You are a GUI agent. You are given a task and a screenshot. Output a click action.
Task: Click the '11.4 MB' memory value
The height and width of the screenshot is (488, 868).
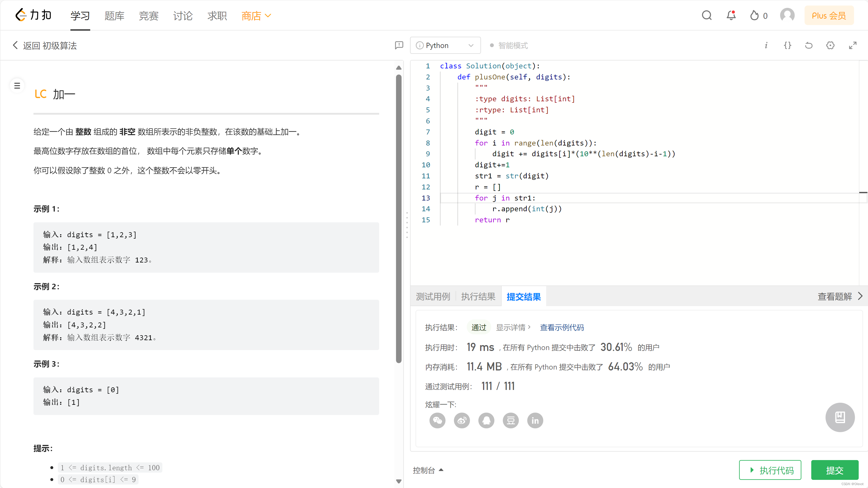(x=484, y=366)
